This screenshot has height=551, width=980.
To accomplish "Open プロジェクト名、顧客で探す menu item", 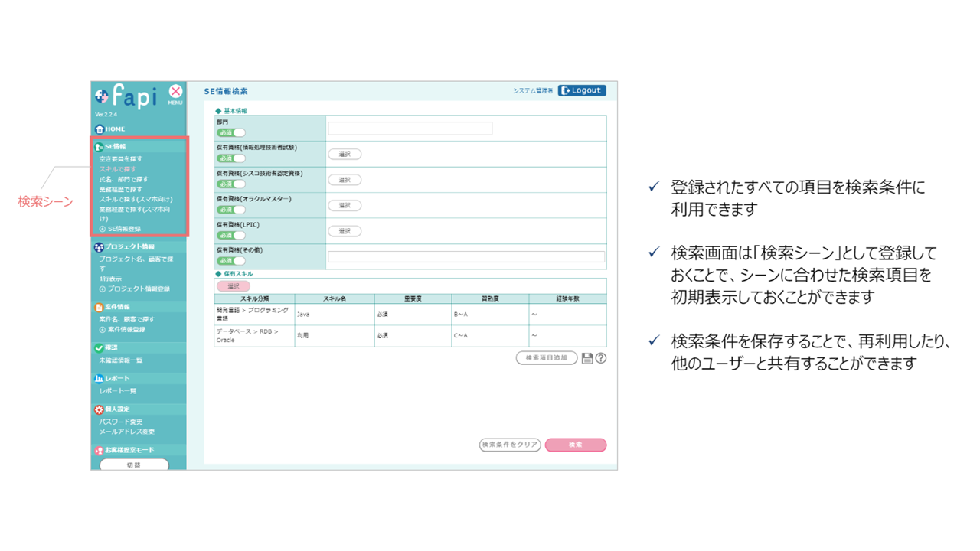I will [x=136, y=264].
